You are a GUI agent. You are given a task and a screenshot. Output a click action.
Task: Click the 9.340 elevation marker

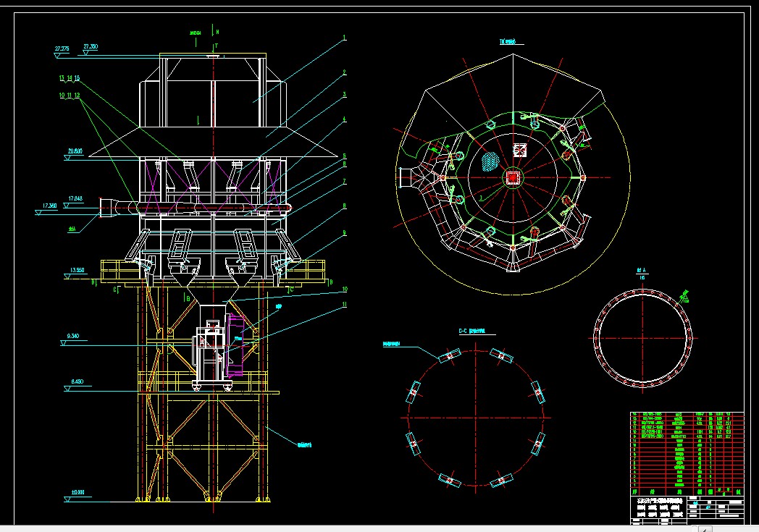[72, 337]
